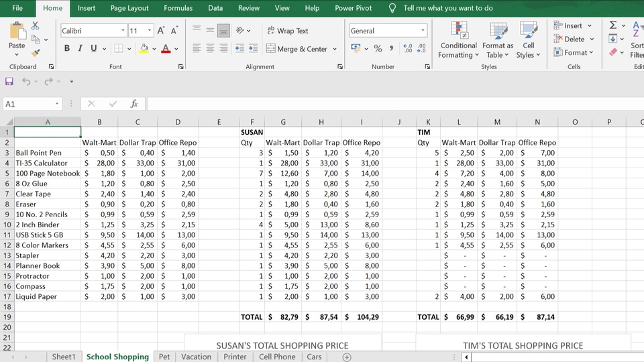Screen dimensions: 644x362
Task: Click the AutoSum sigma icon
Action: point(612,25)
